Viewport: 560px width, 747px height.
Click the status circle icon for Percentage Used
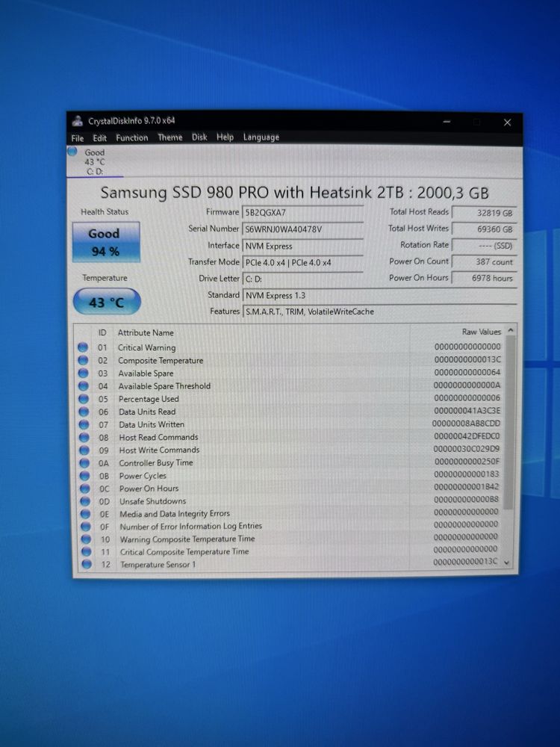pyautogui.click(x=84, y=399)
